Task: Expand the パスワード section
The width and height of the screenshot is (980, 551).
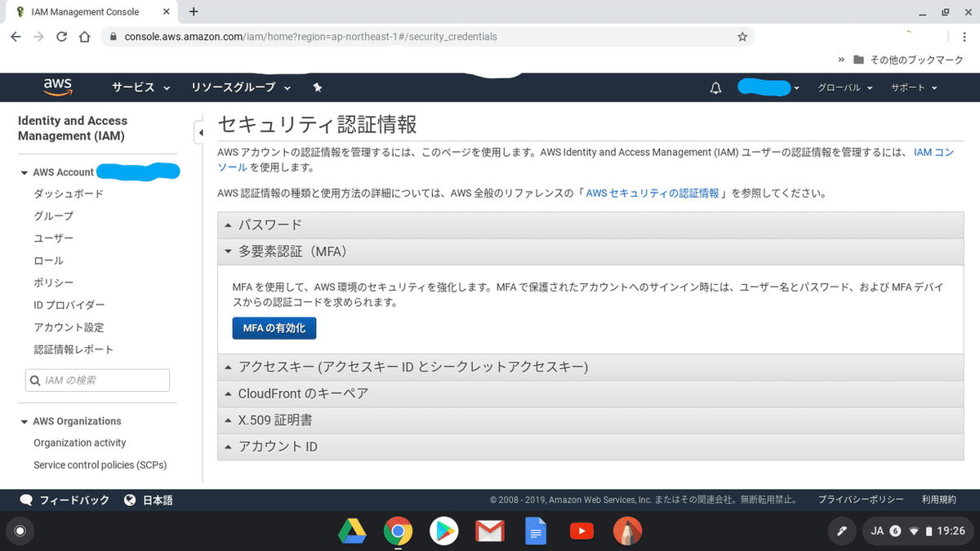Action: [269, 224]
